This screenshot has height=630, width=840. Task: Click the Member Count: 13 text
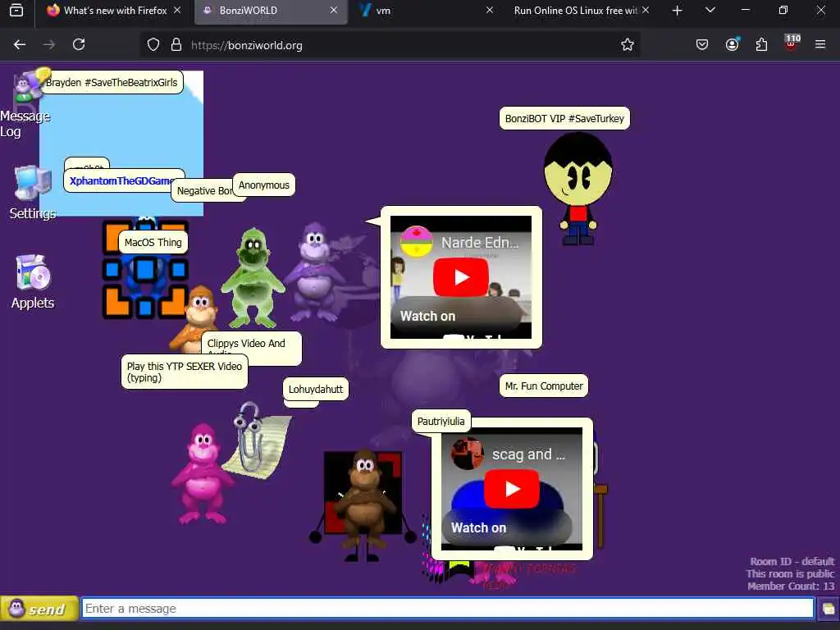791,586
